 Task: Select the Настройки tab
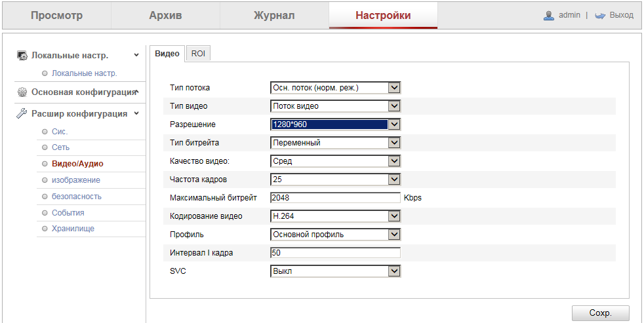(383, 16)
